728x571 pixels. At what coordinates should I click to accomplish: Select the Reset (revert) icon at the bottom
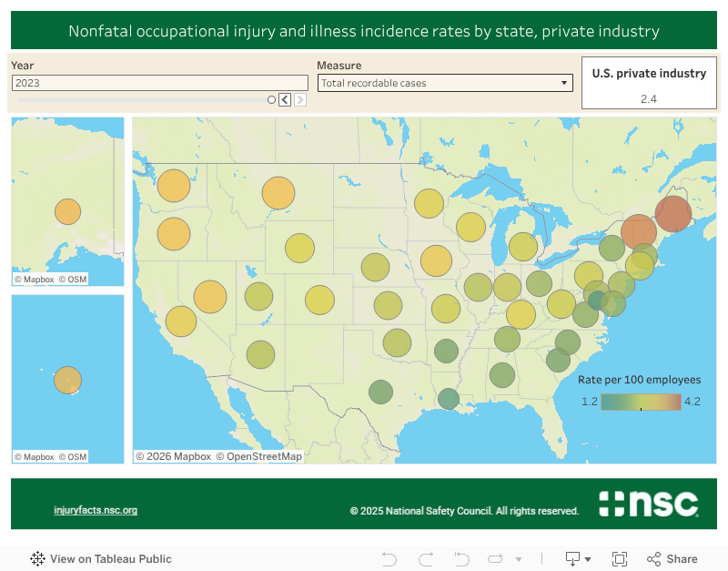tap(461, 559)
